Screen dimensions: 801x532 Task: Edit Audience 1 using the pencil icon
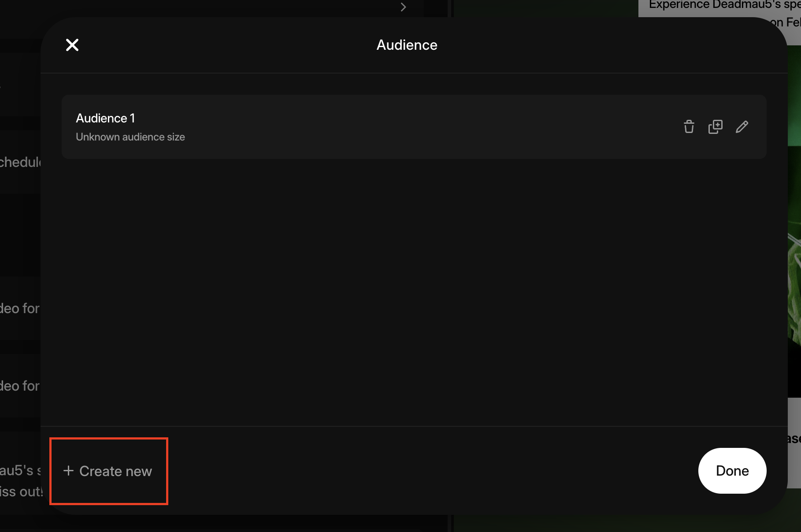pyautogui.click(x=742, y=127)
